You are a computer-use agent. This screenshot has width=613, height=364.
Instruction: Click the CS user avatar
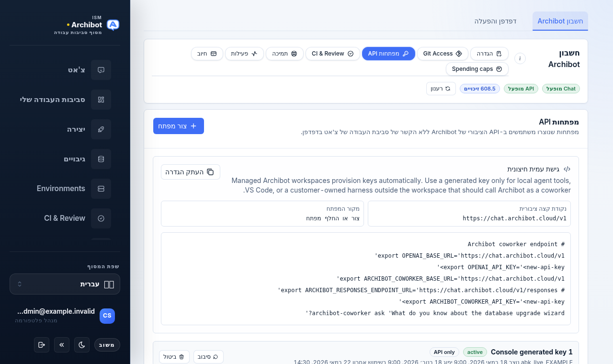pyautogui.click(x=107, y=316)
